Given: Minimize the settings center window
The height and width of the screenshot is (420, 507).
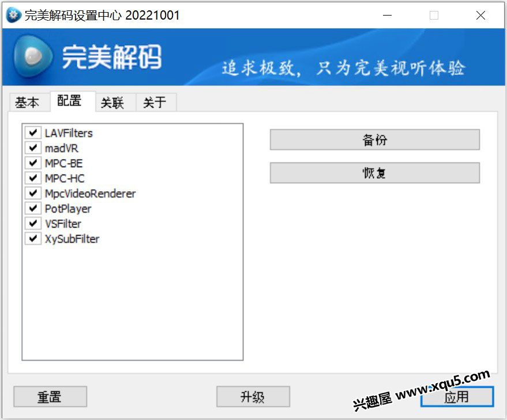Looking at the screenshot, I should [388, 15].
